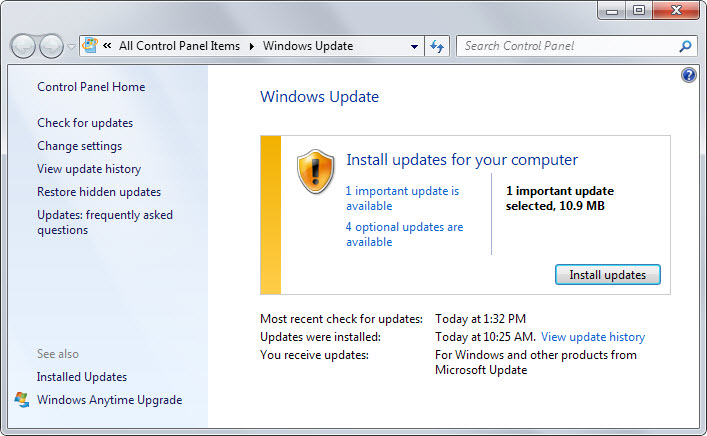Click the Back navigation arrow button

[23, 46]
